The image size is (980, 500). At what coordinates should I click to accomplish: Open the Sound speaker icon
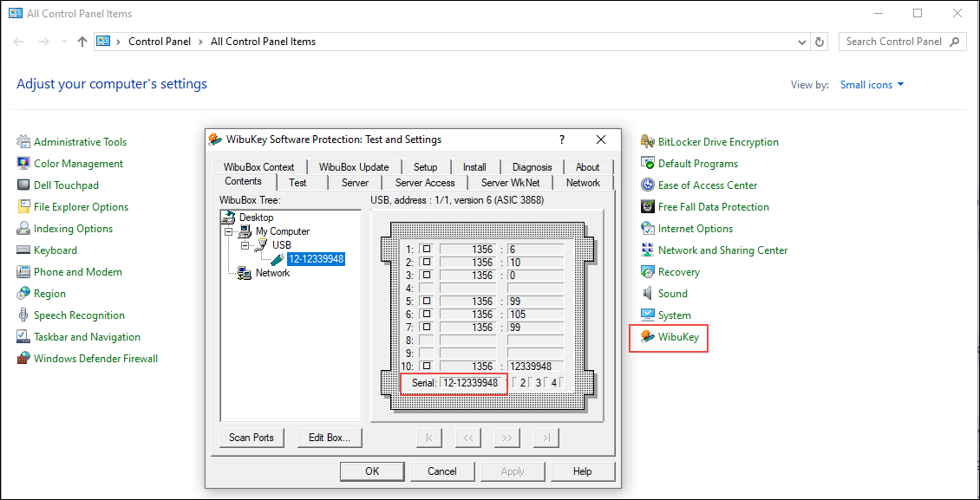648,294
